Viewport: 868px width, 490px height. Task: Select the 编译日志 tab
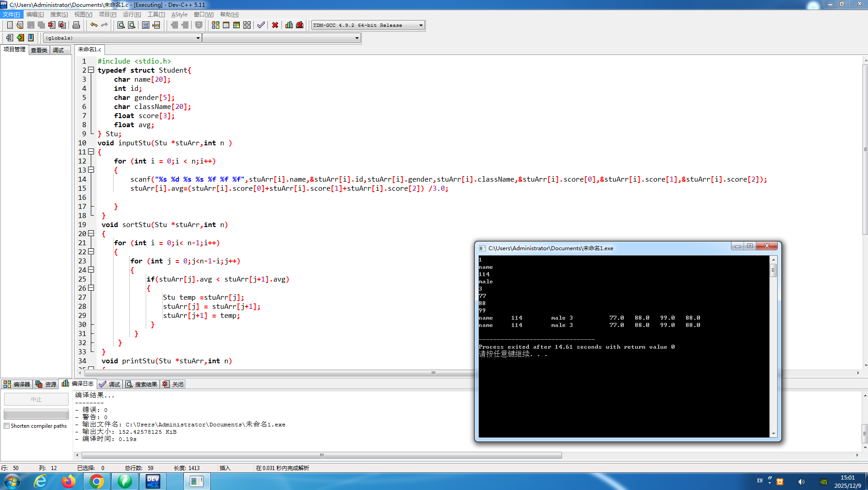pos(78,384)
